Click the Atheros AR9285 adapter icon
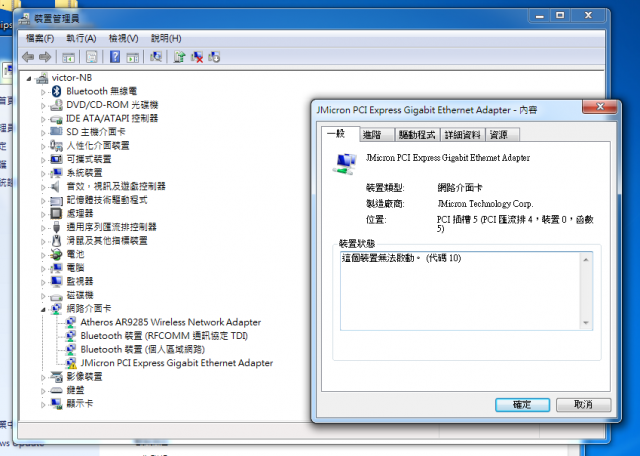 71,322
